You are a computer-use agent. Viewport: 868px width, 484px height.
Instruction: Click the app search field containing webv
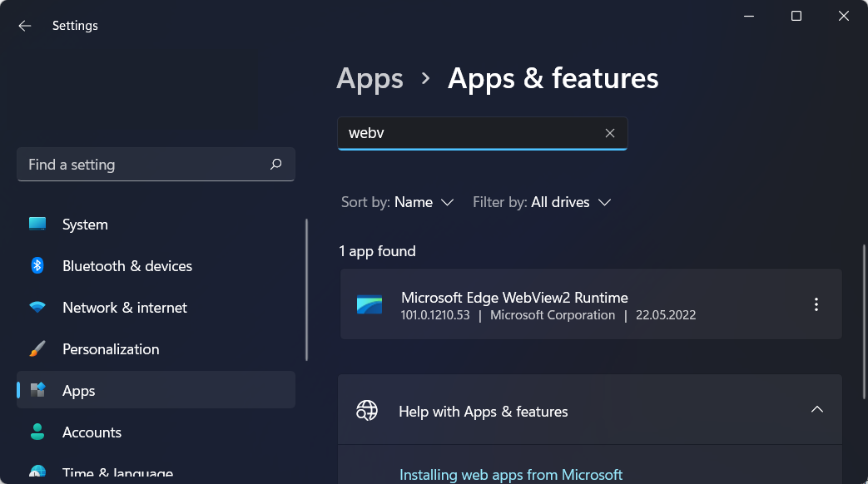pos(482,133)
